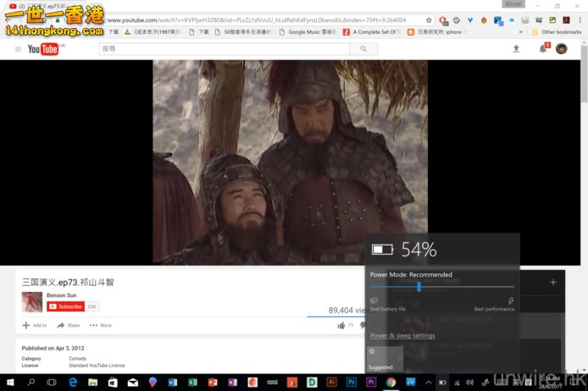
Task: Click the grey floppy-disk extension icon
Action: pyautogui.click(x=525, y=20)
